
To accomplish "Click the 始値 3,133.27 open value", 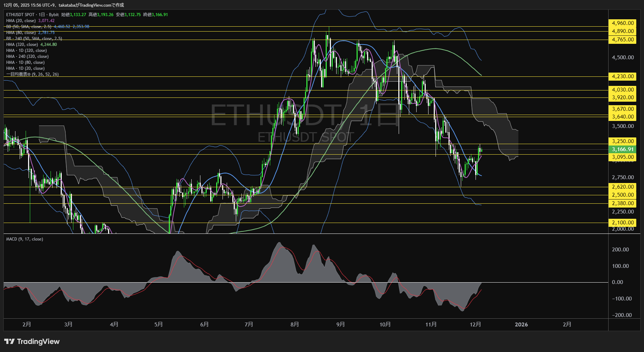I will [74, 15].
